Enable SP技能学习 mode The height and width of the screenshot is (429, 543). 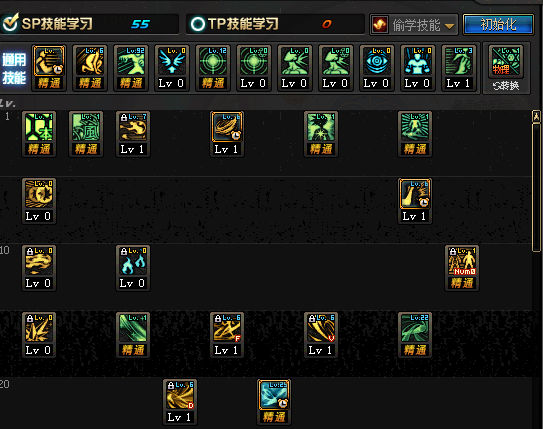pos(10,23)
